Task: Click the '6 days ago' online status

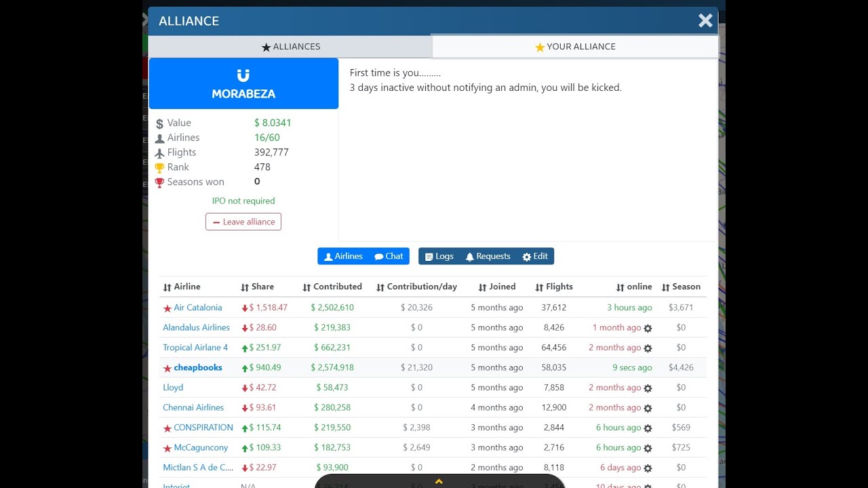Action: [620, 468]
